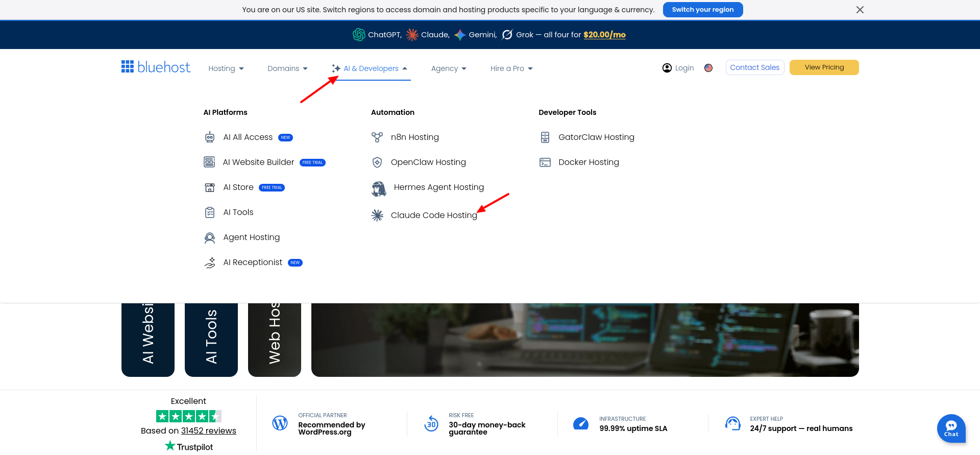The width and height of the screenshot is (980, 455).
Task: Click the AI Store storefront icon
Action: pos(210,187)
